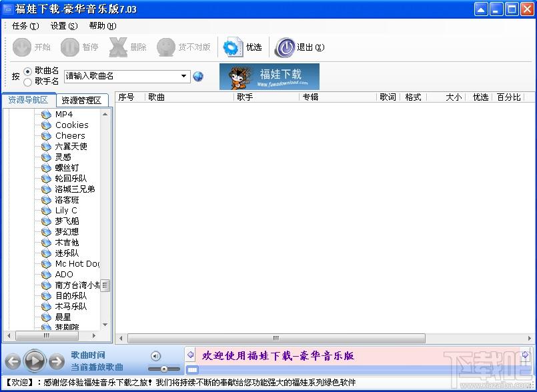Click the icon next to Lily C
This screenshot has width=537, height=392.
[46, 211]
